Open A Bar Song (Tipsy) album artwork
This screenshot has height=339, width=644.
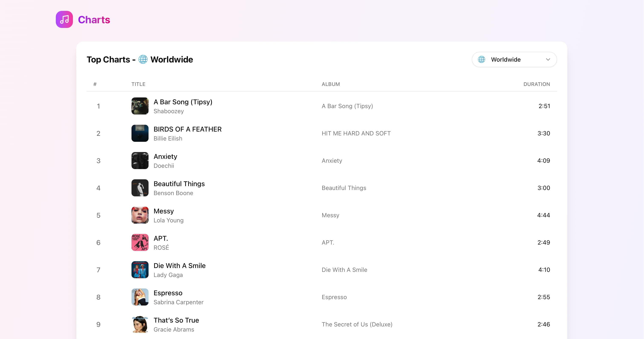point(140,106)
